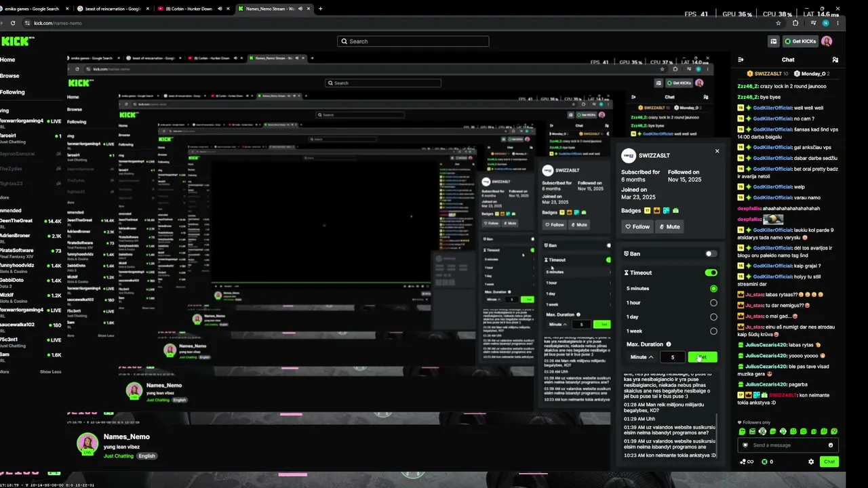
Task: Open a new browser tab
Action: click(320, 9)
